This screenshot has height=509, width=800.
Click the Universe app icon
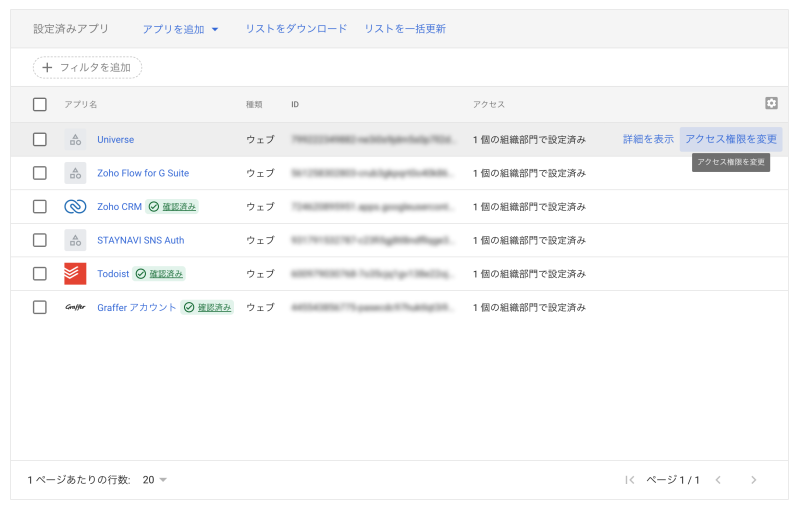(x=75, y=139)
